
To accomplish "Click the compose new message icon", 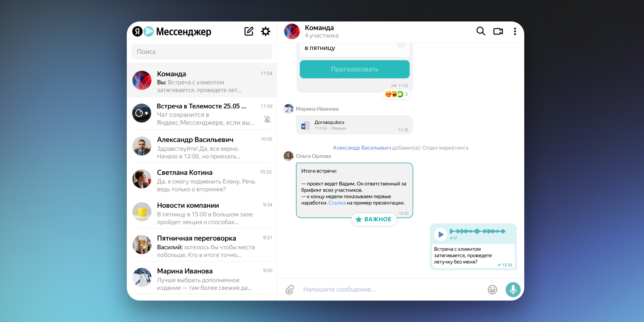I will (x=249, y=32).
